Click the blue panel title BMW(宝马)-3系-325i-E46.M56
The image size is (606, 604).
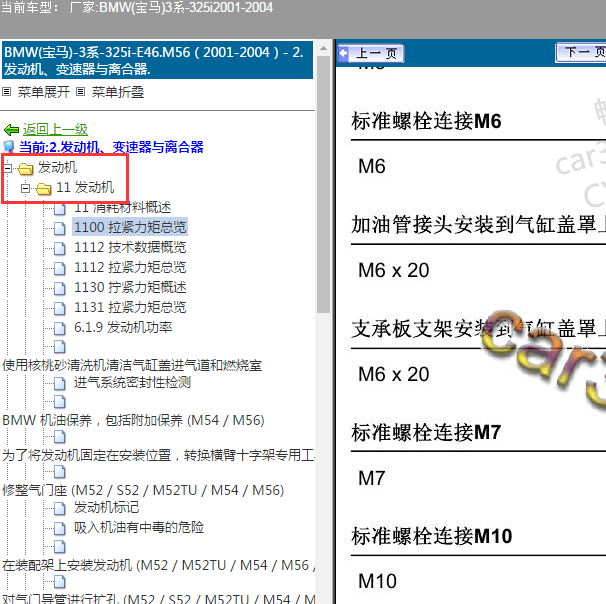(x=157, y=60)
